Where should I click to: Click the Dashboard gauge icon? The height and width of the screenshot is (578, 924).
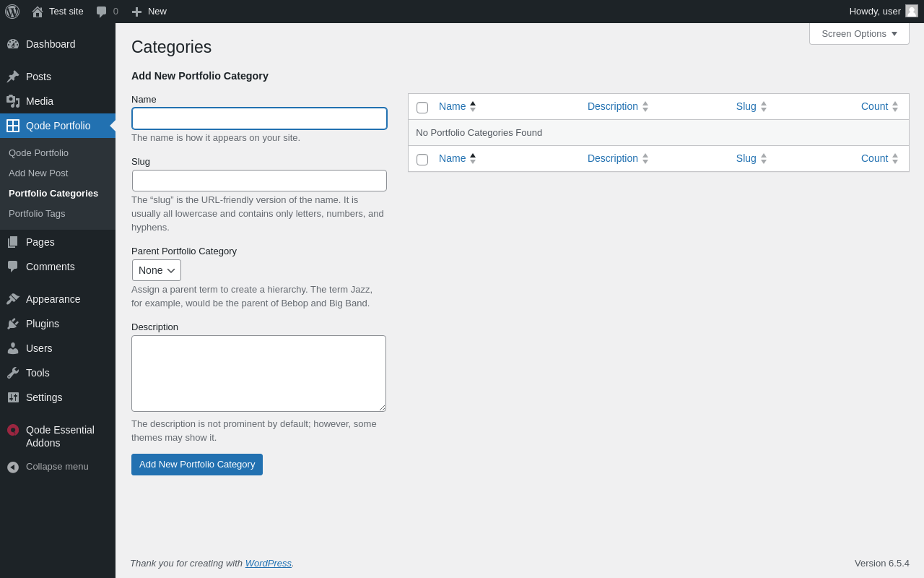[x=13, y=44]
